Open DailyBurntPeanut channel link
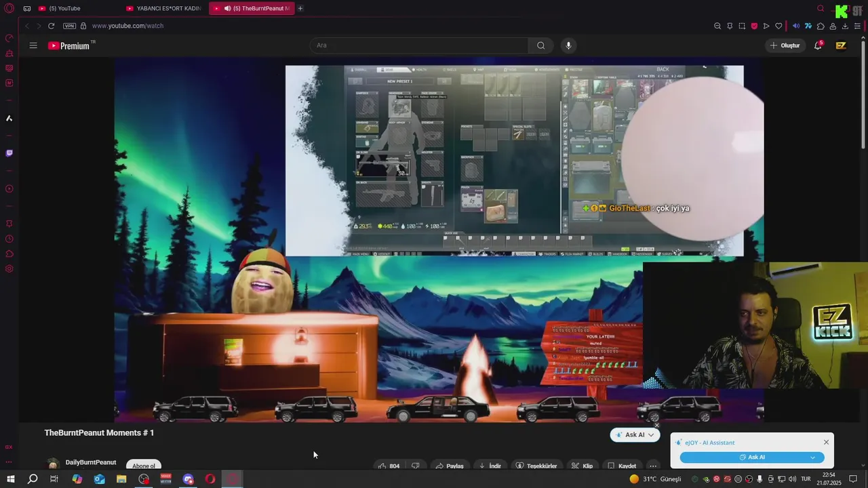868x488 pixels. pos(91,462)
